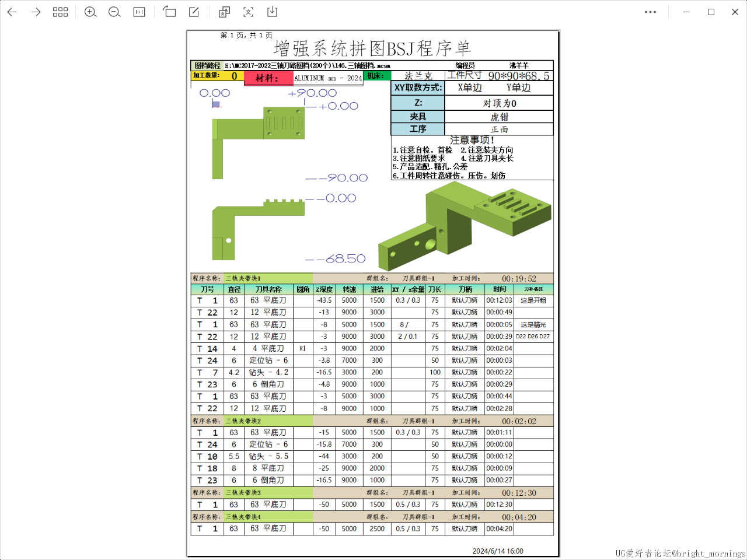Click the 注意事项 heading

[x=472, y=140]
